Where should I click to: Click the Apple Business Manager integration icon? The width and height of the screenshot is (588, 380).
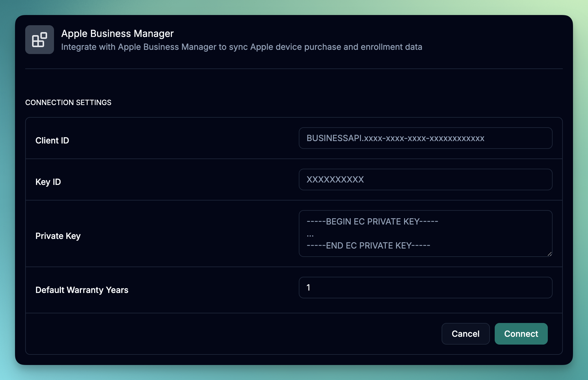pos(40,40)
